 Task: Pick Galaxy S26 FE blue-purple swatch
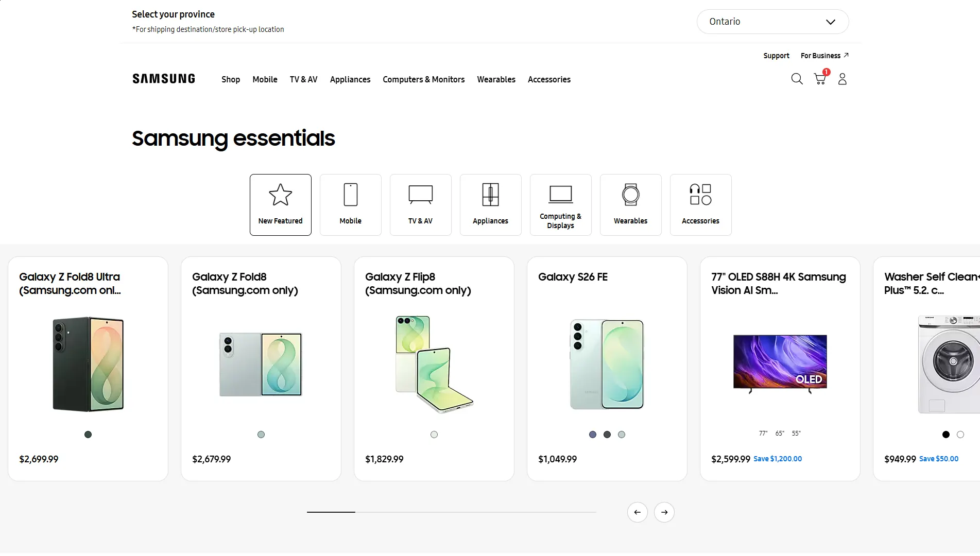pyautogui.click(x=593, y=435)
